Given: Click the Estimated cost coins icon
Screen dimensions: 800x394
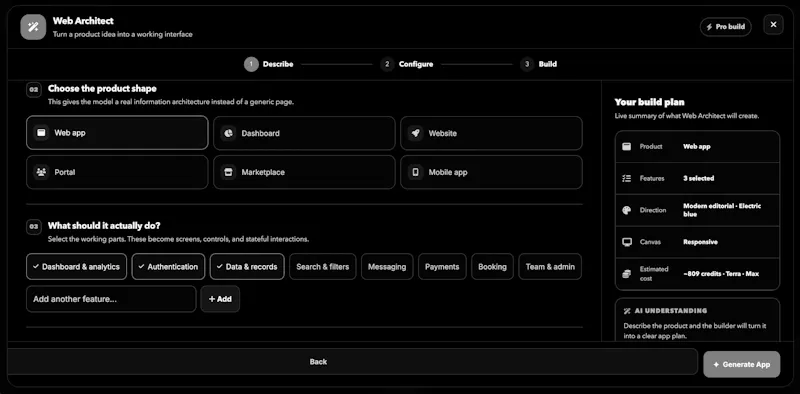Looking at the screenshot, I should (627, 274).
